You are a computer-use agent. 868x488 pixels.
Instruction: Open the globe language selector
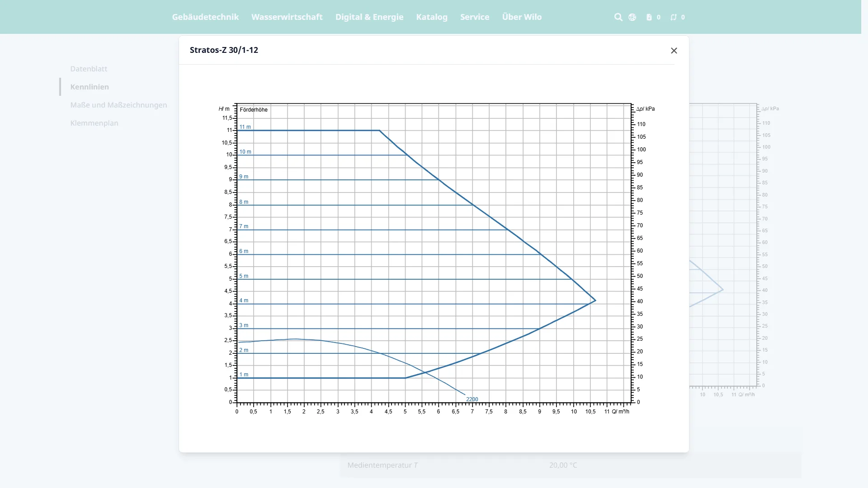(x=632, y=17)
